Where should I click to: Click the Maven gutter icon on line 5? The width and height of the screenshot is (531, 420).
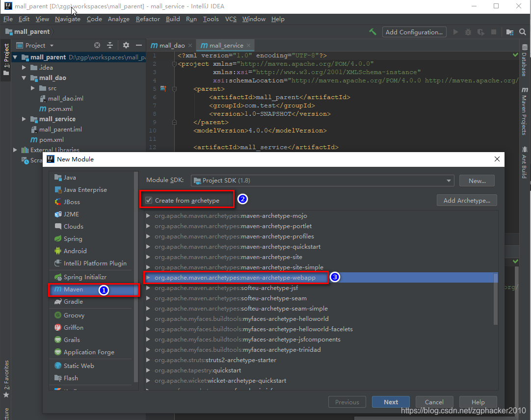[163, 89]
